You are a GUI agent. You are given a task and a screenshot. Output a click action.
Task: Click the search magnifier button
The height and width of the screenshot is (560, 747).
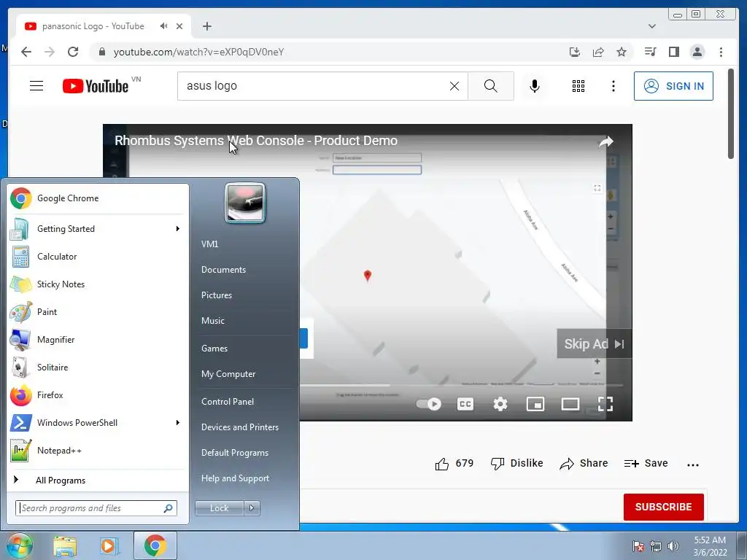coord(491,86)
